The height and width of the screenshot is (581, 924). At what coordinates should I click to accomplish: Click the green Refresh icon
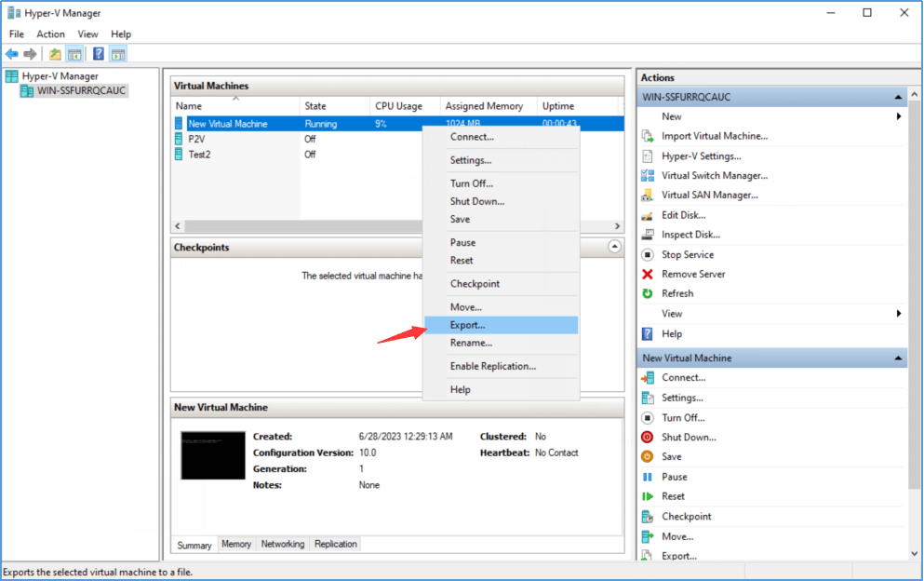(x=648, y=293)
